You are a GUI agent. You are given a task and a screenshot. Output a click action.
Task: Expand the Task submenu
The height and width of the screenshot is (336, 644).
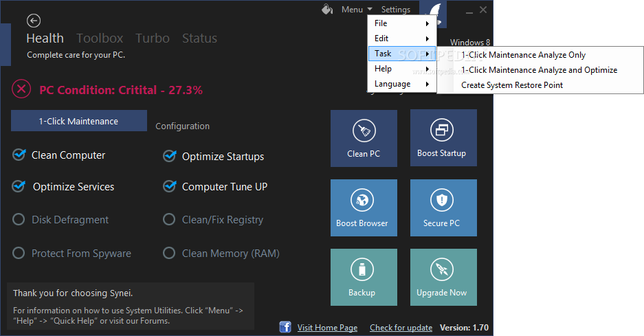(401, 54)
